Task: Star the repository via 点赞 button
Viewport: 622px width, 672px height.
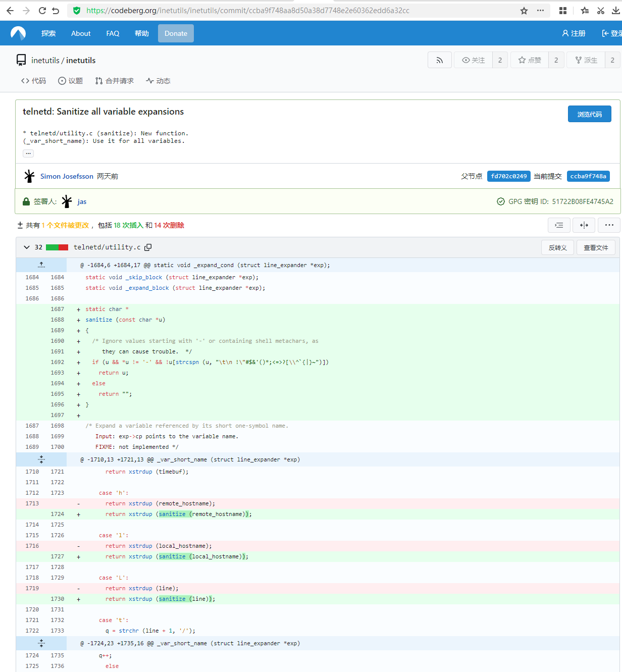Action: 529,60
